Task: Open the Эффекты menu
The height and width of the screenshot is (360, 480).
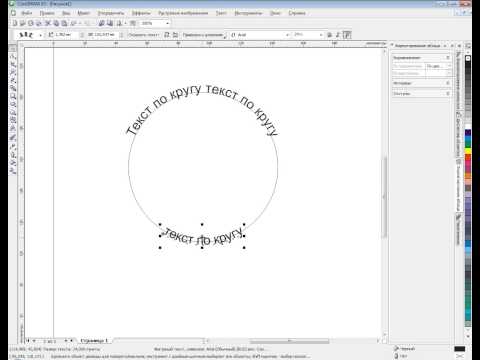Action: 141,13
